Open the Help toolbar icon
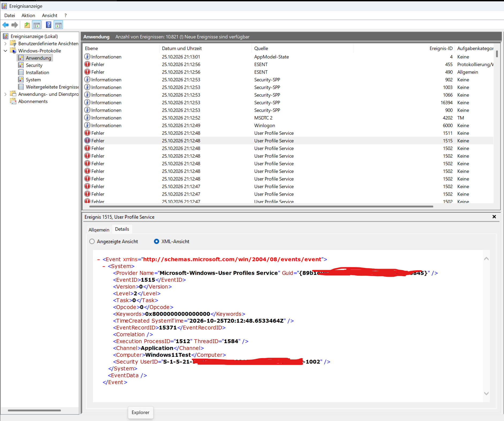The width and height of the screenshot is (504, 421). [x=48, y=25]
